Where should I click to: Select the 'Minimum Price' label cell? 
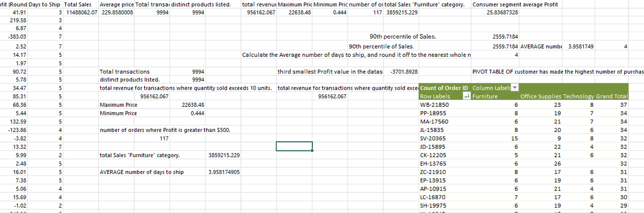pyautogui.click(x=119, y=113)
